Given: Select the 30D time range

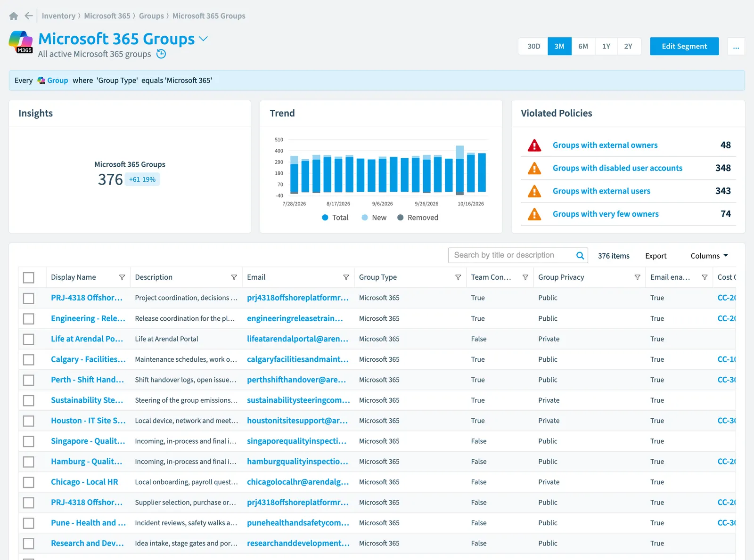Looking at the screenshot, I should click(533, 46).
